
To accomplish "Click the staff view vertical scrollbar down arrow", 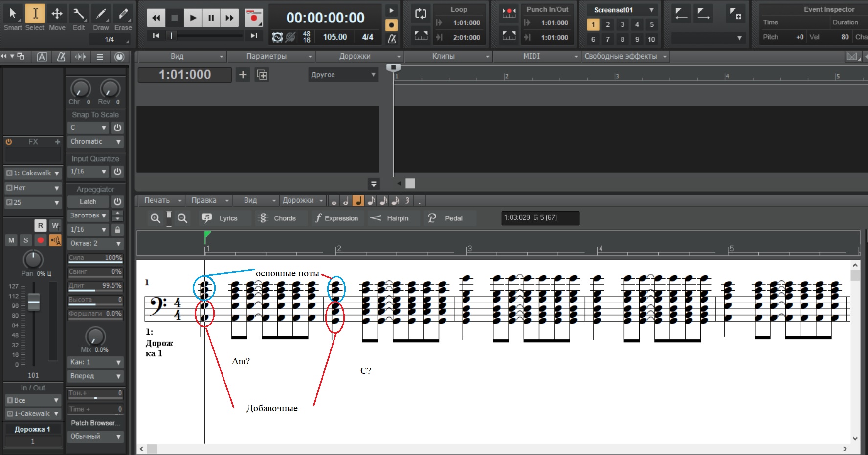I will [x=855, y=438].
